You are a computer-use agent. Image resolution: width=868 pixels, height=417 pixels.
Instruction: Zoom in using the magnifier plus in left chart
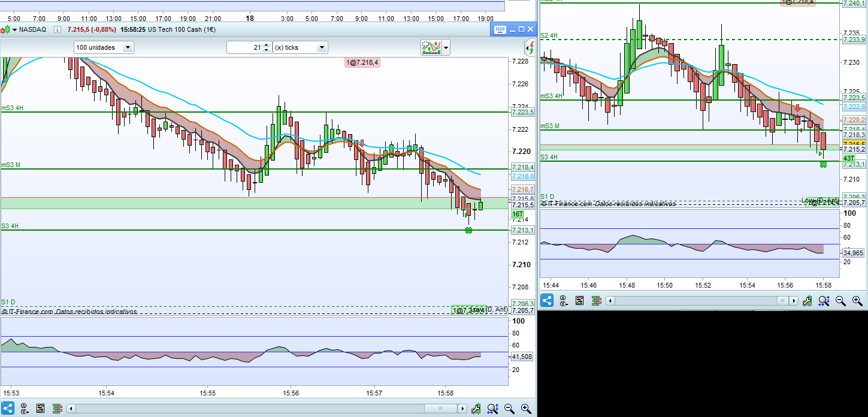[x=526, y=409]
